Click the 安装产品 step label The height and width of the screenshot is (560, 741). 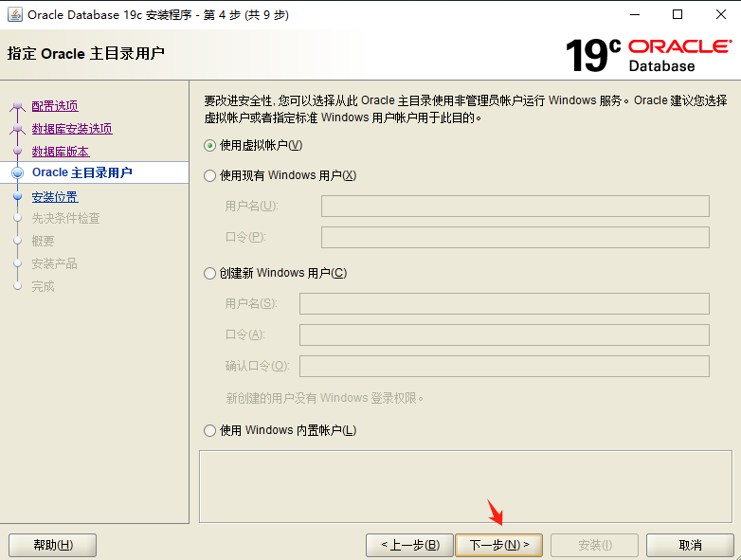[x=54, y=263]
